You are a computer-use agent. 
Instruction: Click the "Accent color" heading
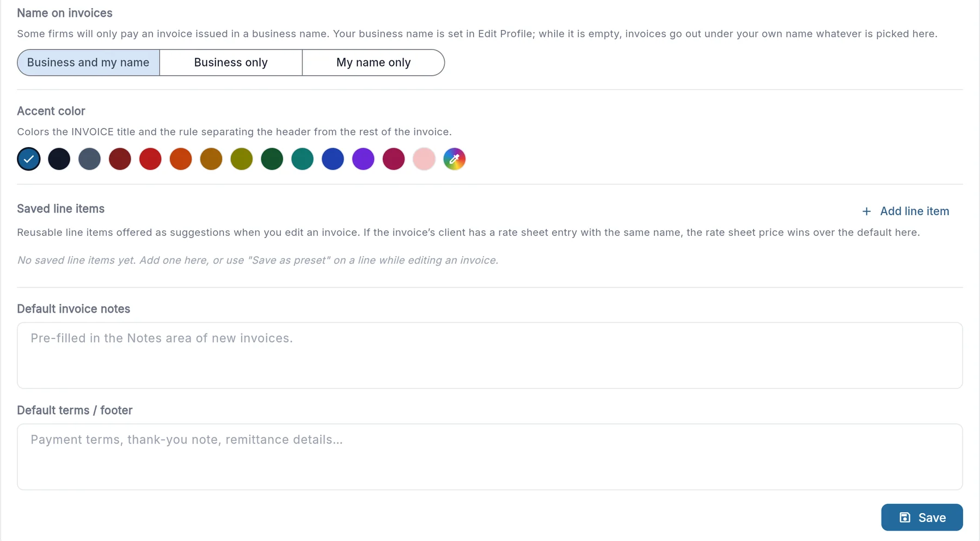coord(51,111)
